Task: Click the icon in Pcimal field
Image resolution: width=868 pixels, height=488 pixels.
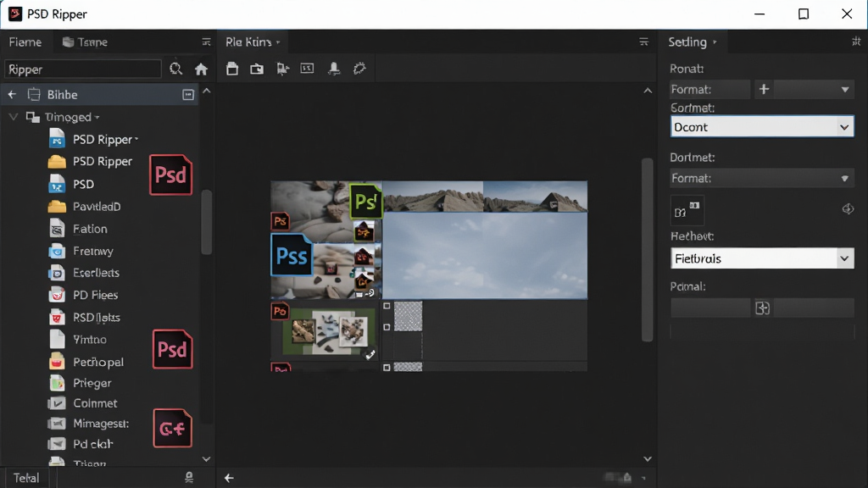Action: [x=762, y=308]
